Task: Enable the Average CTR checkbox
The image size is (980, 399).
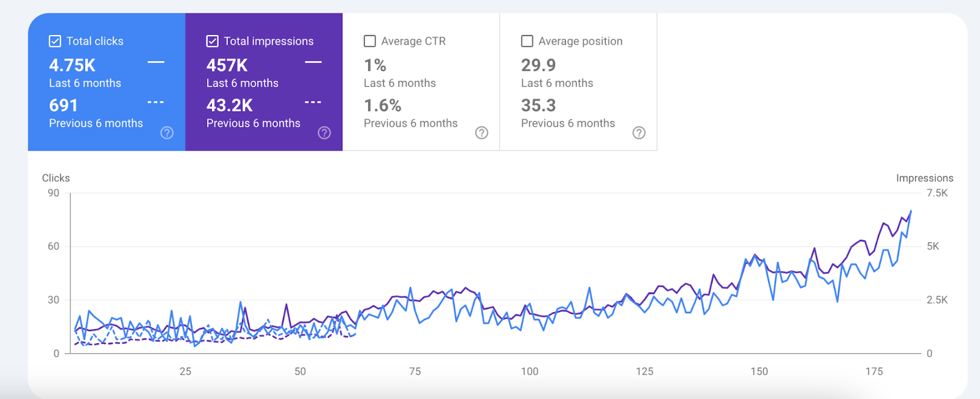Action: pos(370,41)
